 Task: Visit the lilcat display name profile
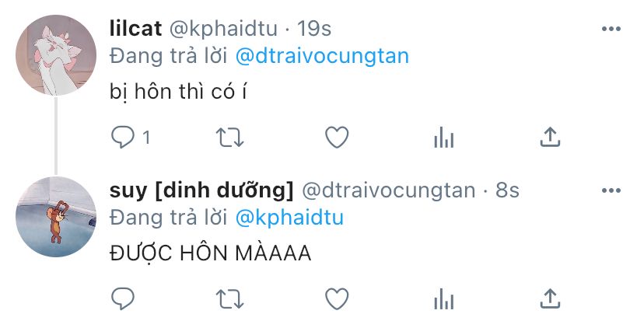tap(135, 29)
